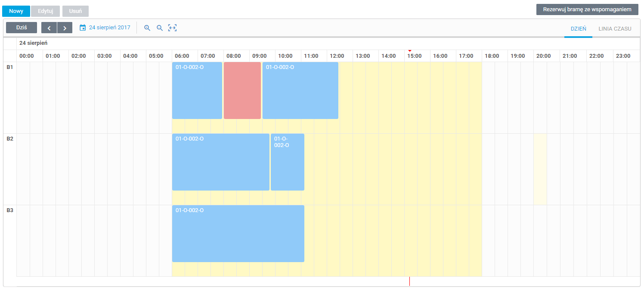Select large B2 reservation starting at 06:00
Screen dimensions: 644x291
point(221,162)
